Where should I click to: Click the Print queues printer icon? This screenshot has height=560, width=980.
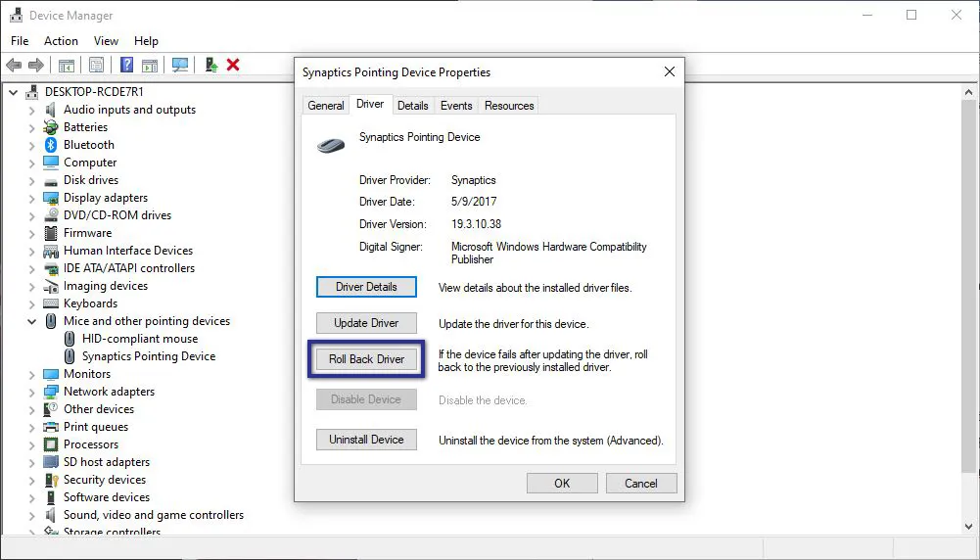[51, 427]
